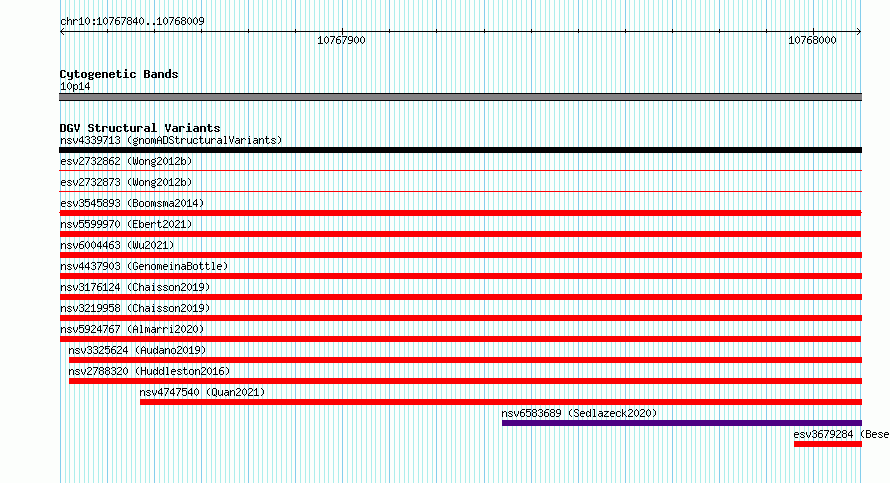Click the gray 10p14 cytogenetic band bar

[x=460, y=97]
